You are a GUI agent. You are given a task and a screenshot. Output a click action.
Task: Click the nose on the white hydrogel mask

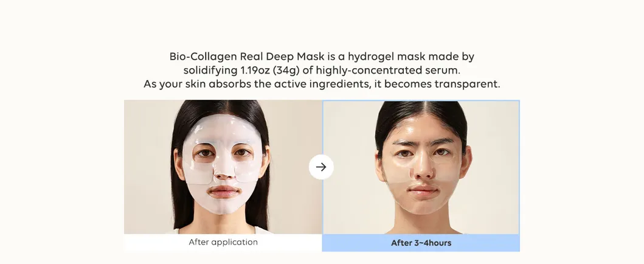[224, 168]
